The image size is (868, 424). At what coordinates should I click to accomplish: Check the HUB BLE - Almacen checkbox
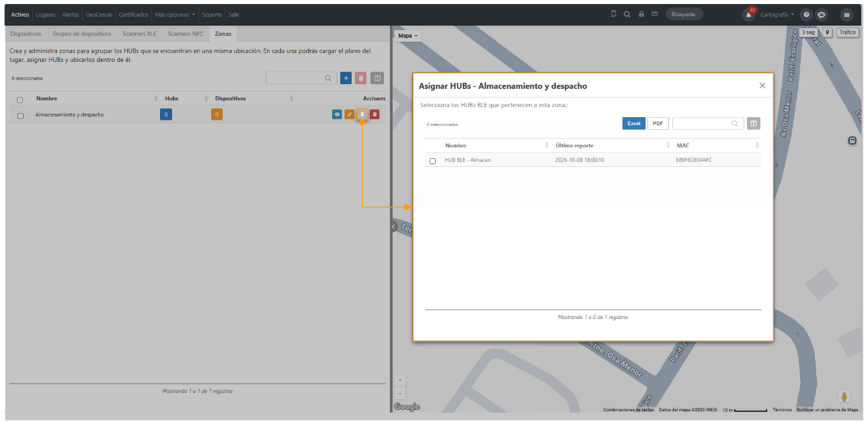pos(432,161)
